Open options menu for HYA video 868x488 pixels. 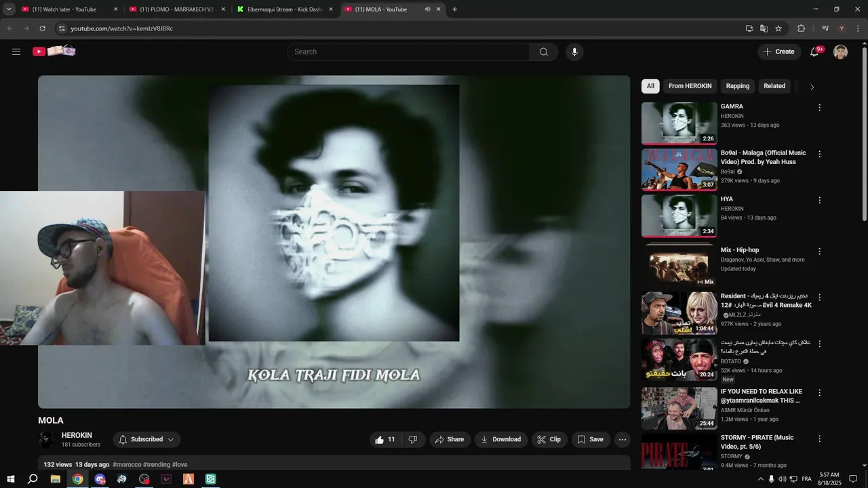pos(819,201)
